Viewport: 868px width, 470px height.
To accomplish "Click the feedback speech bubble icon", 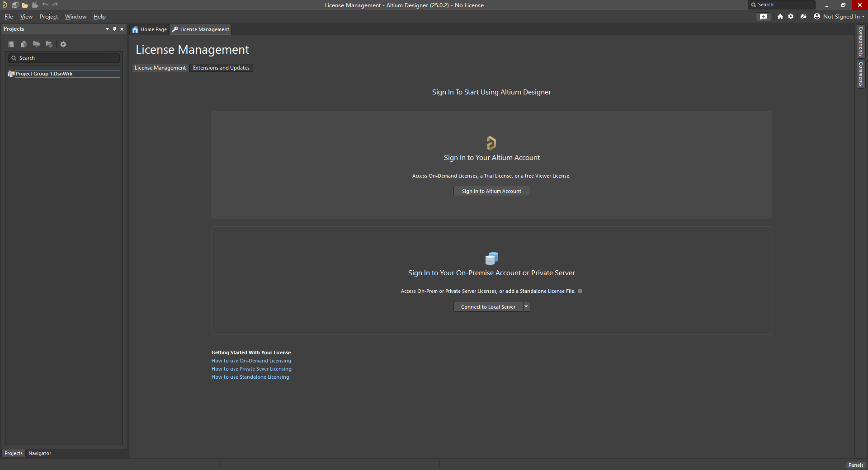I will pos(764,17).
